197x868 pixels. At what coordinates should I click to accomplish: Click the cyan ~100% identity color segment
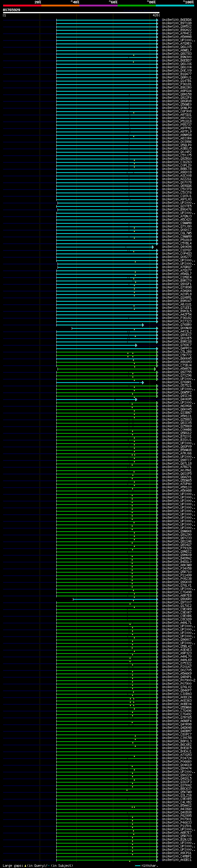[175, 6]
